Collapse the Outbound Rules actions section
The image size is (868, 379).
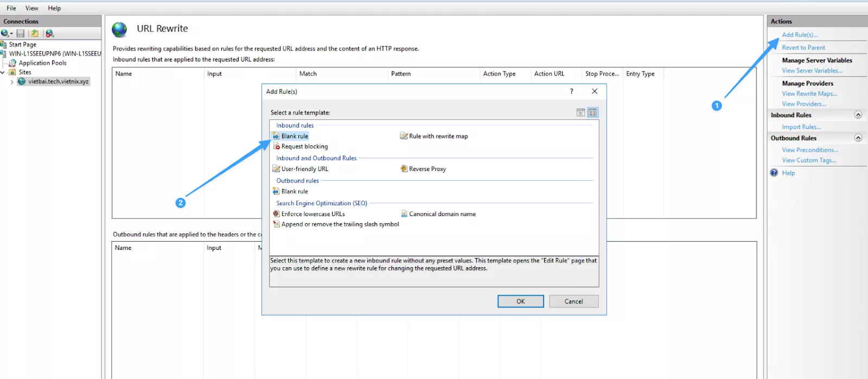[x=858, y=138]
